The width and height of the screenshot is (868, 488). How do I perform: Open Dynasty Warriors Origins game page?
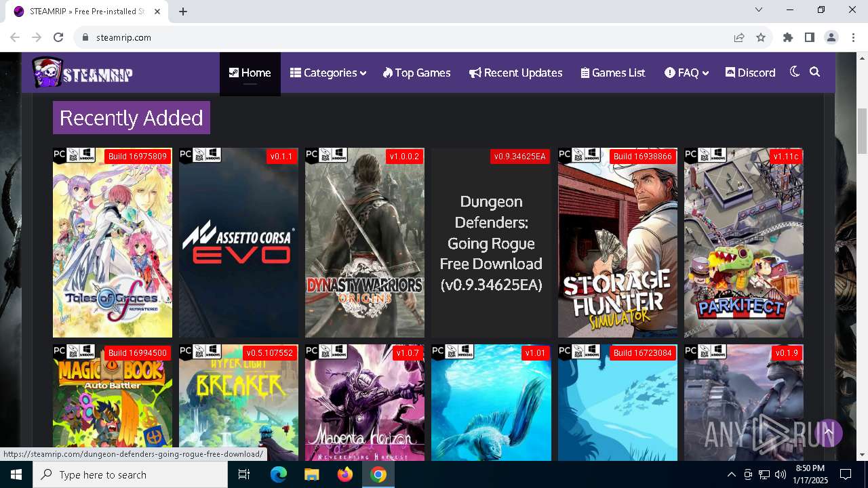point(365,243)
